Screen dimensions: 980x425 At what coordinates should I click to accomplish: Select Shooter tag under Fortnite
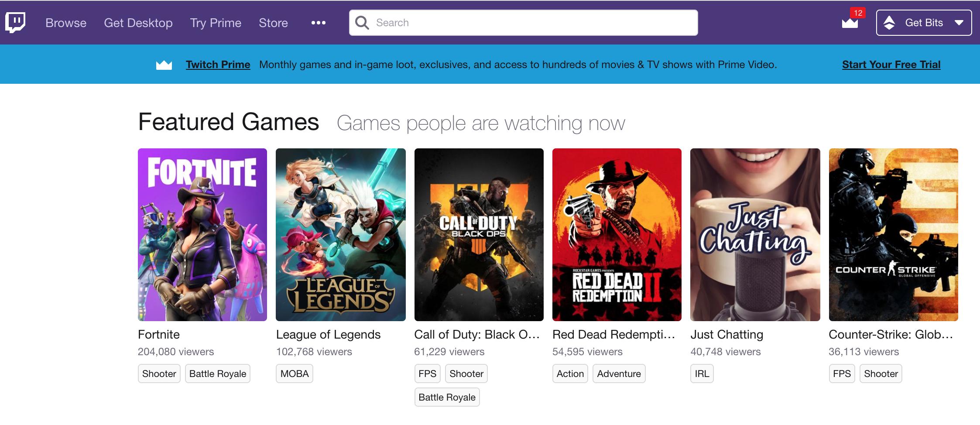(159, 374)
